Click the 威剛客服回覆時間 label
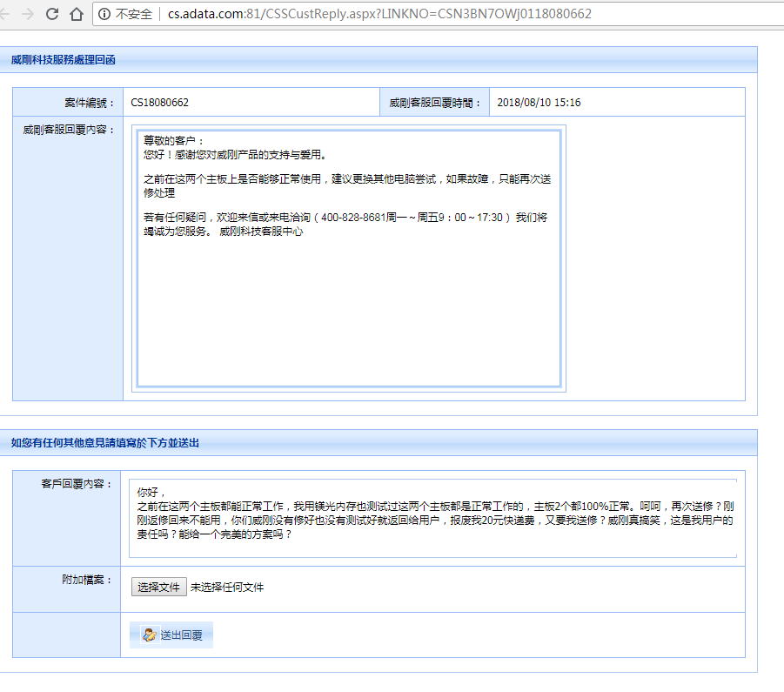Screen dimensions: 784x692 pos(435,103)
